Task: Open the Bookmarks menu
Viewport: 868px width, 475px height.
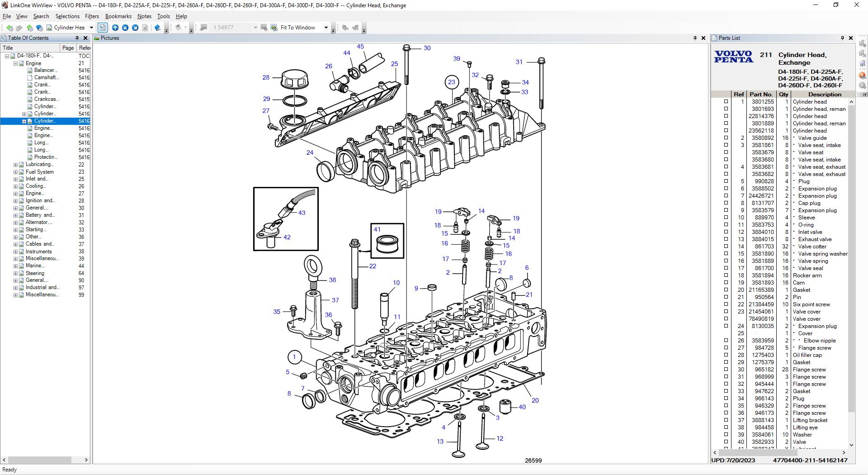Action: pyautogui.click(x=118, y=16)
